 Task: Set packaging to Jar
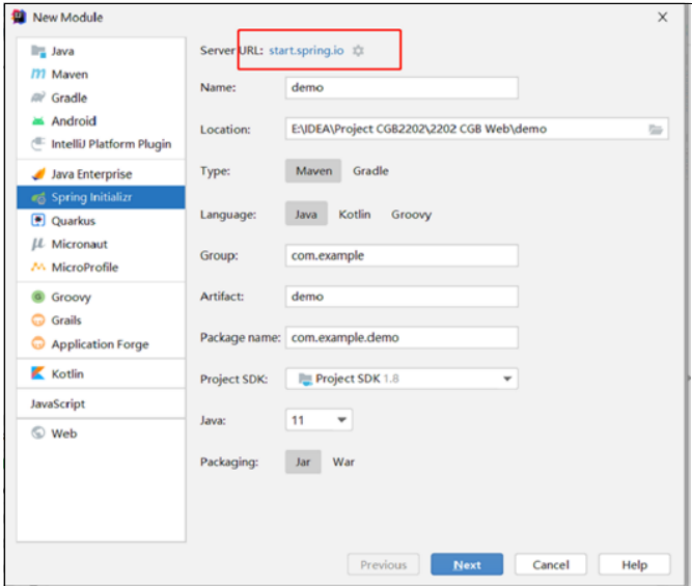(303, 462)
